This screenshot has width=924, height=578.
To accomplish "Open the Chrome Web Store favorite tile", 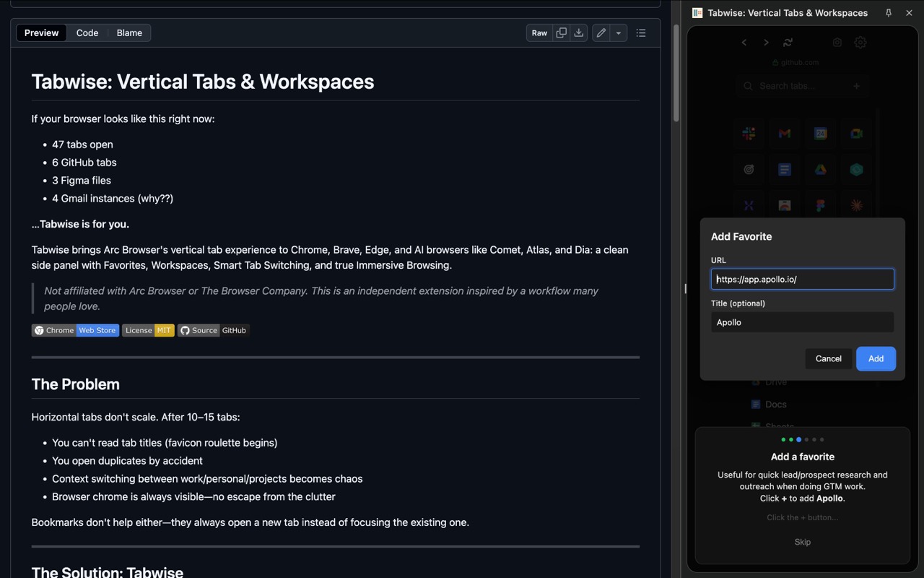I will click(785, 205).
